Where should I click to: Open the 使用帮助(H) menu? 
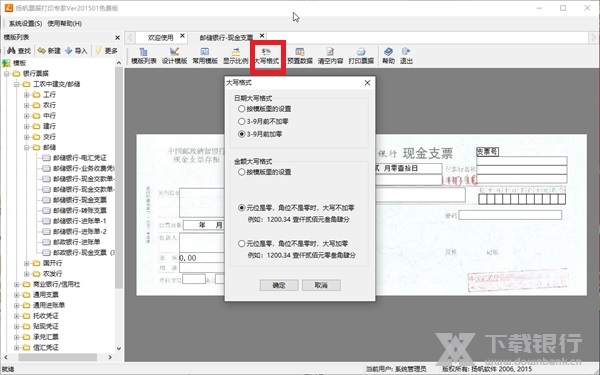pos(64,23)
